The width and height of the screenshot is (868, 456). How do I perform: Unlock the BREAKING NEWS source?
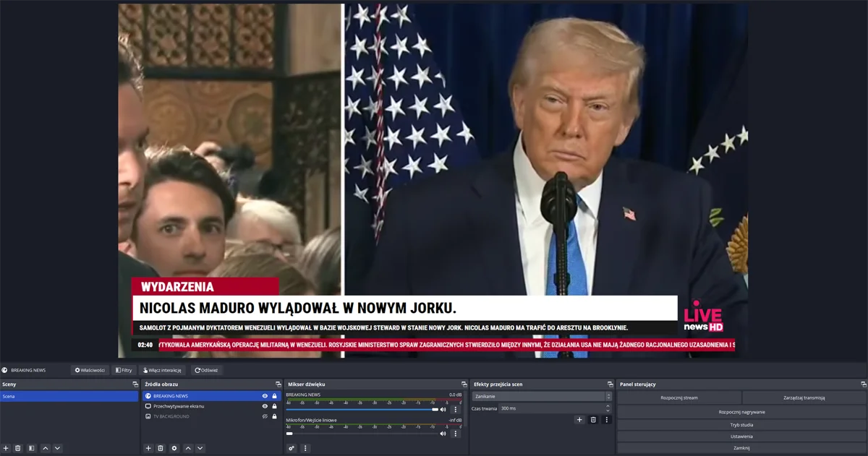pos(274,396)
